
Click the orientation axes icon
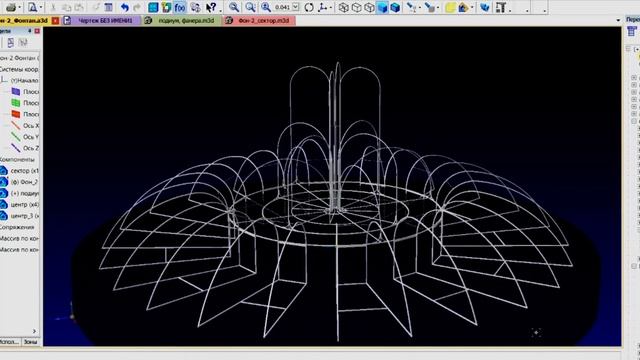click(x=323, y=7)
